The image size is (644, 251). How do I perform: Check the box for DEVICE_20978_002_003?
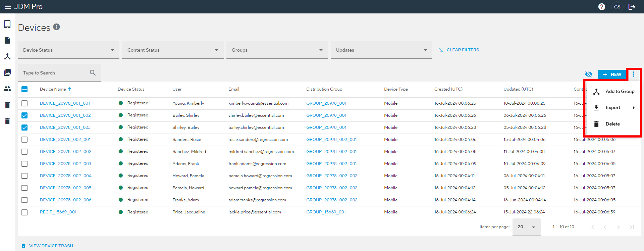(x=24, y=164)
